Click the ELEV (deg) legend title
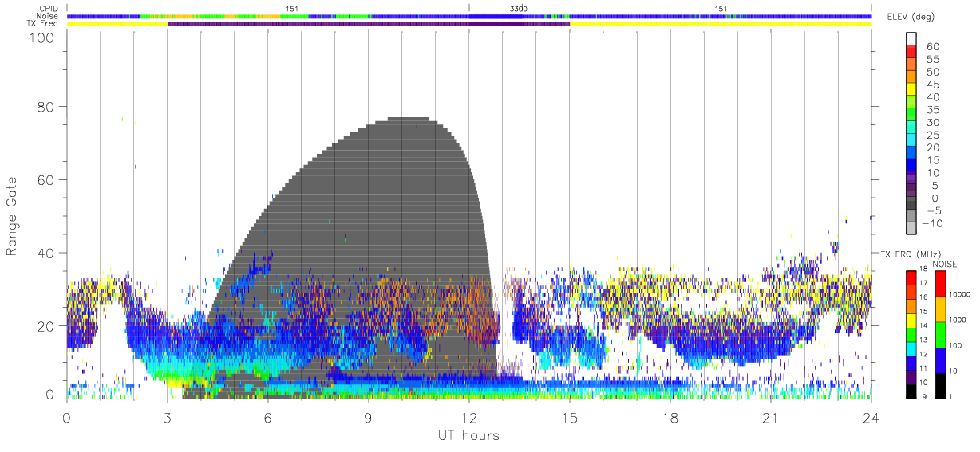 (912, 18)
